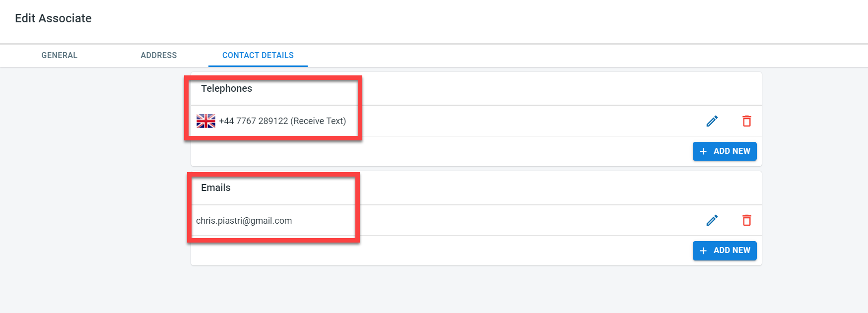The height and width of the screenshot is (313, 868).
Task: Delete the chris.piastri@gmail.com email entry
Action: coord(746,220)
